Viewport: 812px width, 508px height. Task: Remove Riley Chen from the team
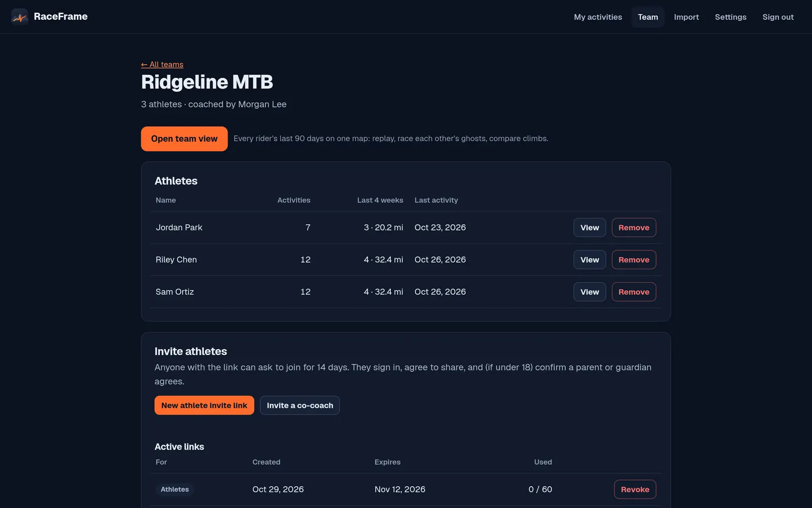(633, 260)
